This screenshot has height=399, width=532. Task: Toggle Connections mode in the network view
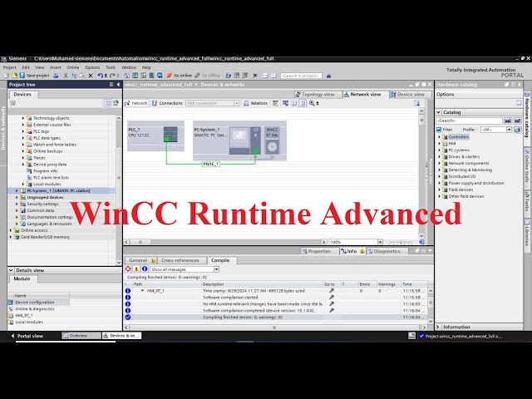tap(167, 103)
